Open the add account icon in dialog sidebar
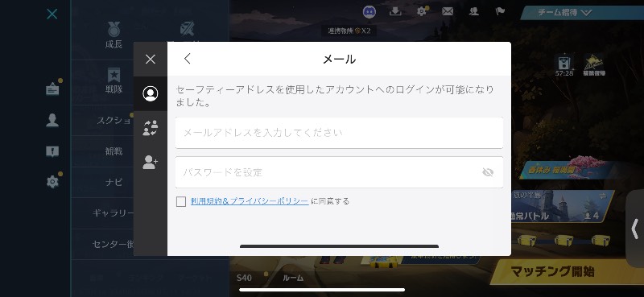This screenshot has height=297, width=644. coord(151,163)
